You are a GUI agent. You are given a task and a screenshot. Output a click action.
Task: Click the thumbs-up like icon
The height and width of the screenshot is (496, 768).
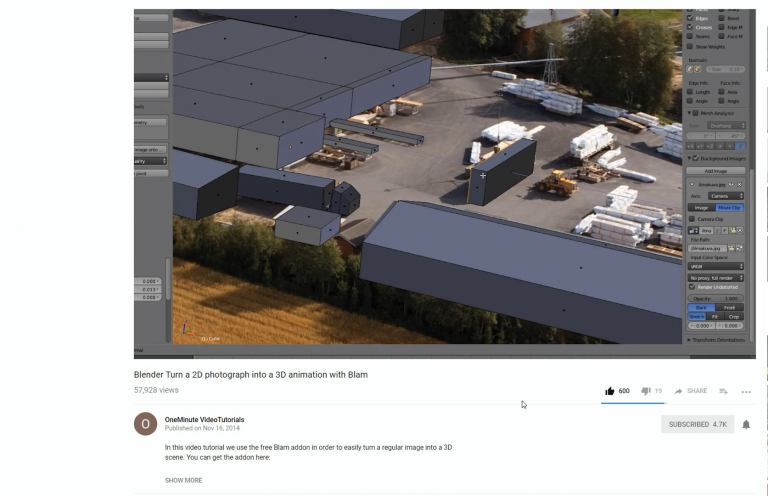(x=609, y=391)
